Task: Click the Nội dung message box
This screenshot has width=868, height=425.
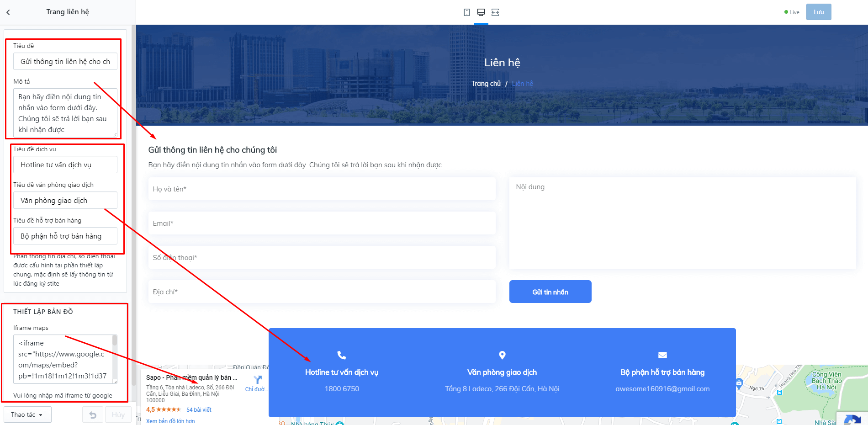Action: coord(683,223)
